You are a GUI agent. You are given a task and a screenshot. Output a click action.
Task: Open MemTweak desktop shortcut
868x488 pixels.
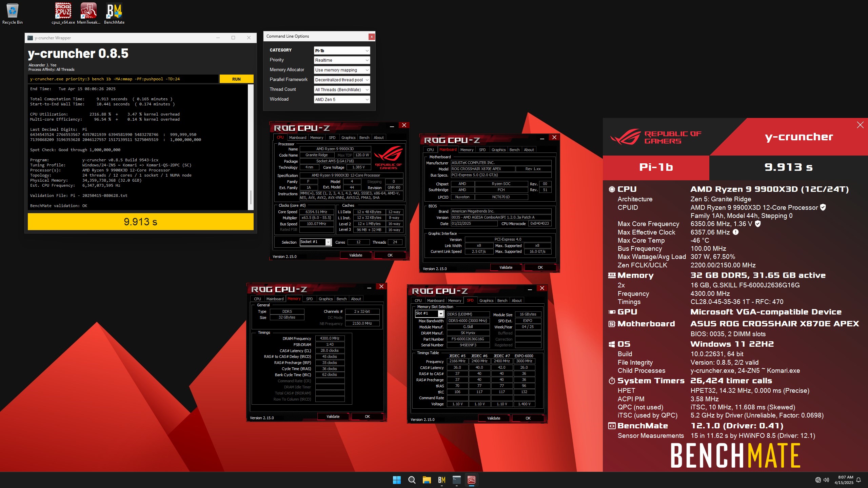click(88, 14)
